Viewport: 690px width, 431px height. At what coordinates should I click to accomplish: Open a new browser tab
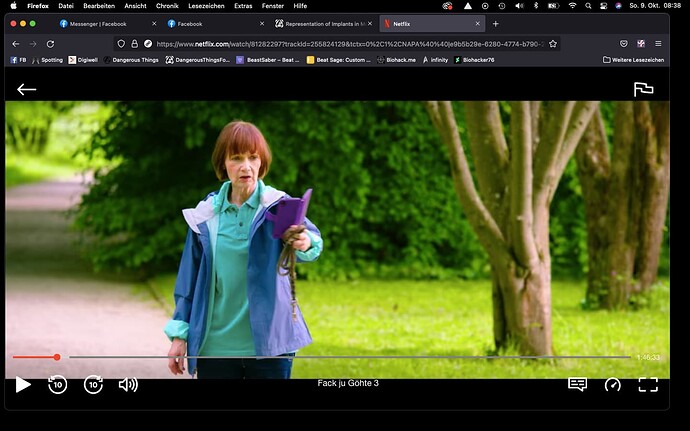pyautogui.click(x=495, y=24)
